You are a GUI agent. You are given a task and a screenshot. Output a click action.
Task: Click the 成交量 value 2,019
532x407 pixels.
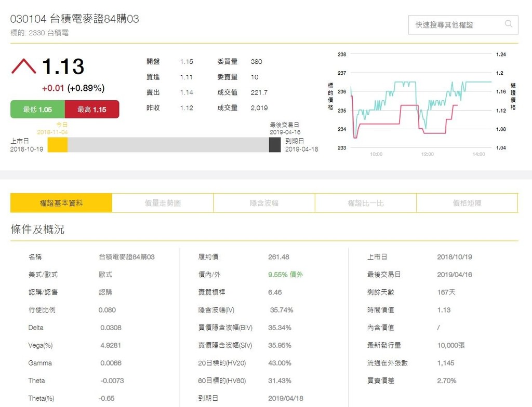tap(259, 108)
